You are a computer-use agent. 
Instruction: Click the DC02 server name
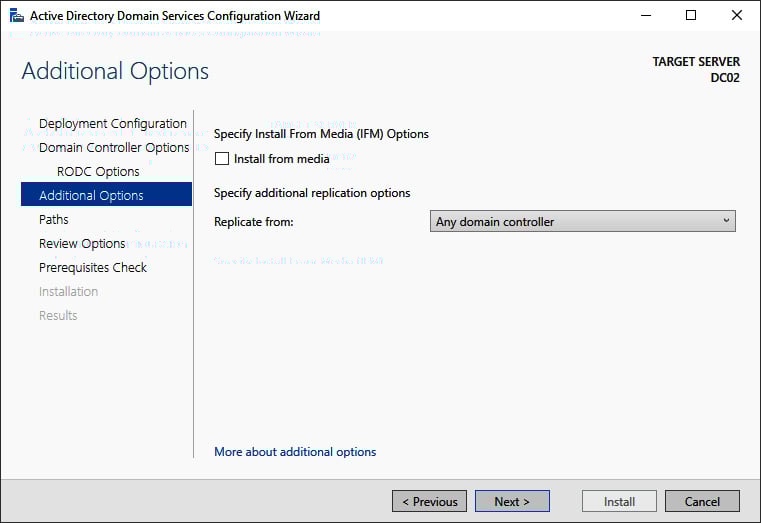(725, 78)
